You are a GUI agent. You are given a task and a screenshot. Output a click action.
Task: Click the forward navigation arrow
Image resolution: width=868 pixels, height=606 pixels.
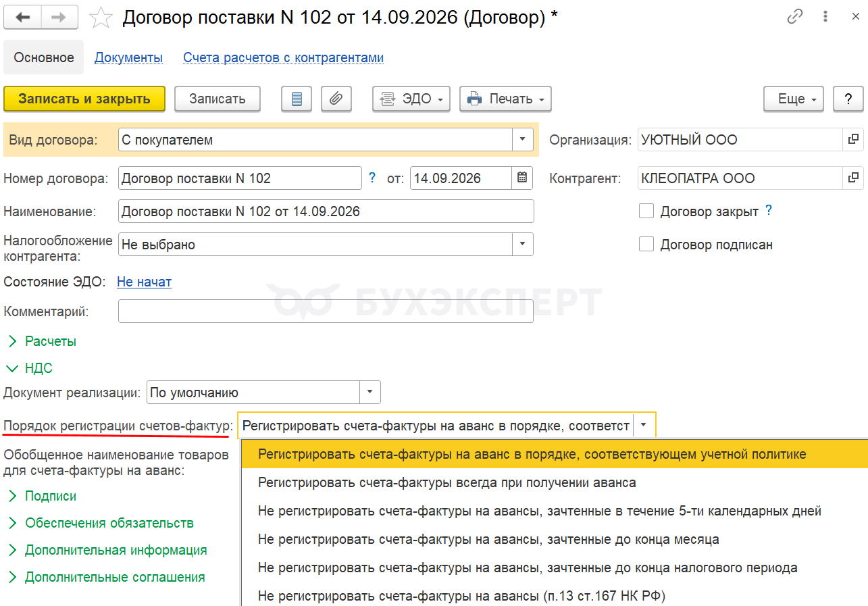click(x=59, y=18)
